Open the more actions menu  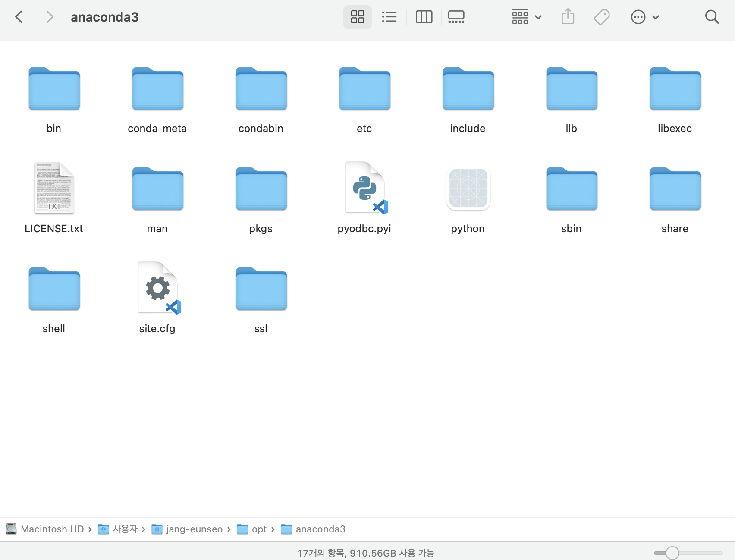(x=645, y=17)
